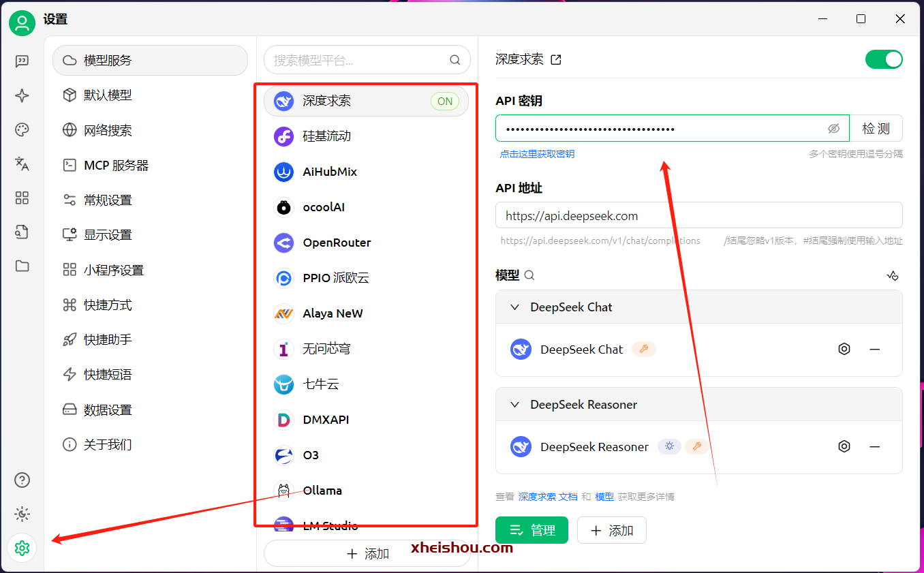
Task: Click 添加 button next to 管理
Action: coord(612,530)
